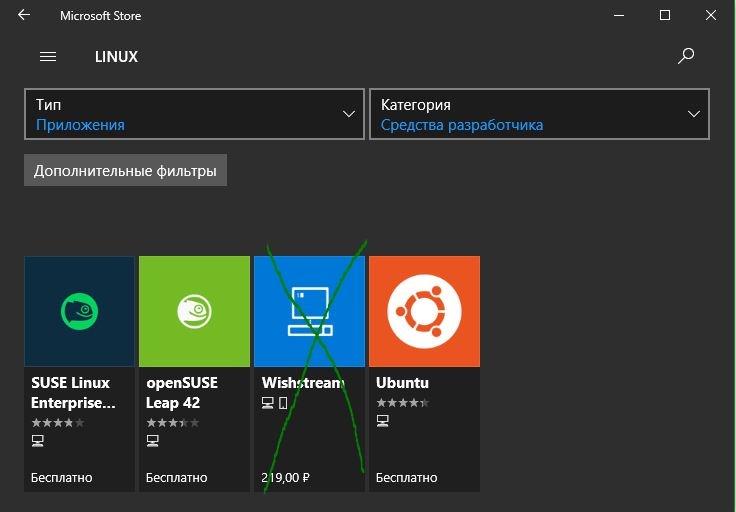Image resolution: width=736 pixels, height=512 pixels.
Task: Click the Тип dropdown chevron arrow
Action: [348, 114]
